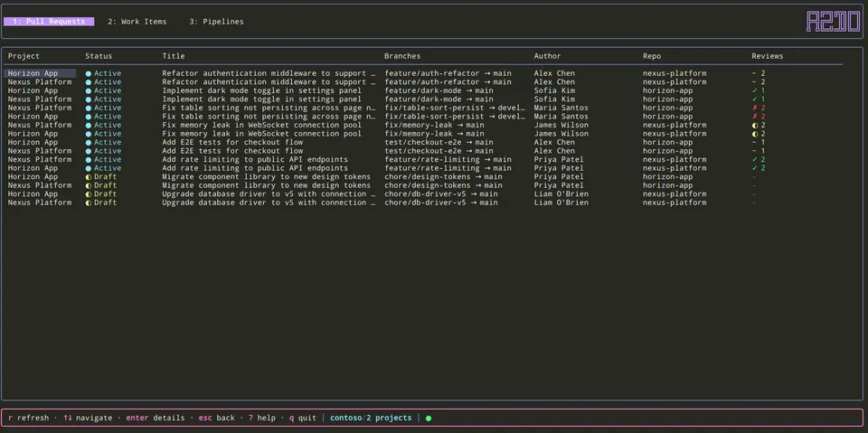Click the tilde review icon on the Horizon App E2E tests row
Image resolution: width=868 pixels, height=433 pixels.
(x=754, y=142)
